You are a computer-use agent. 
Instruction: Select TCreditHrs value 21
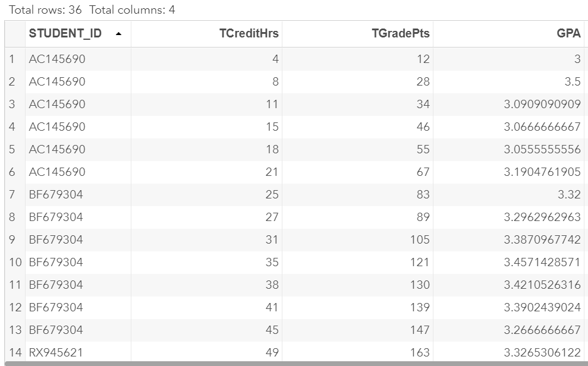click(272, 172)
